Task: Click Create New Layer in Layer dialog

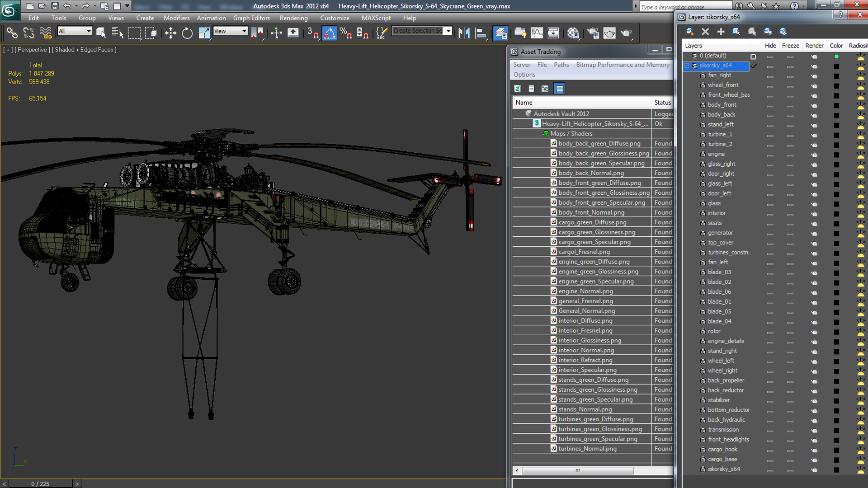Action: [689, 31]
